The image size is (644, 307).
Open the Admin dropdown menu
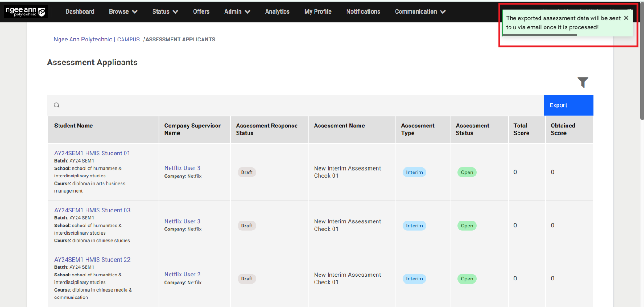237,12
